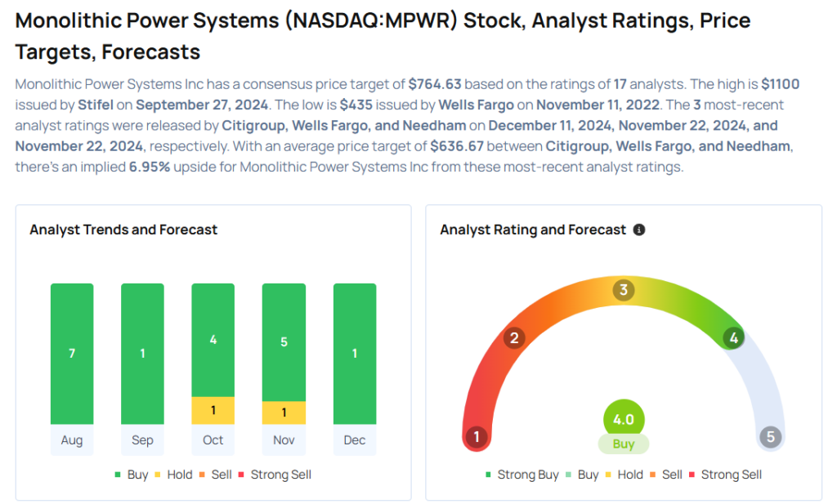
Task: Click gauge marker number 3
Action: point(624,290)
